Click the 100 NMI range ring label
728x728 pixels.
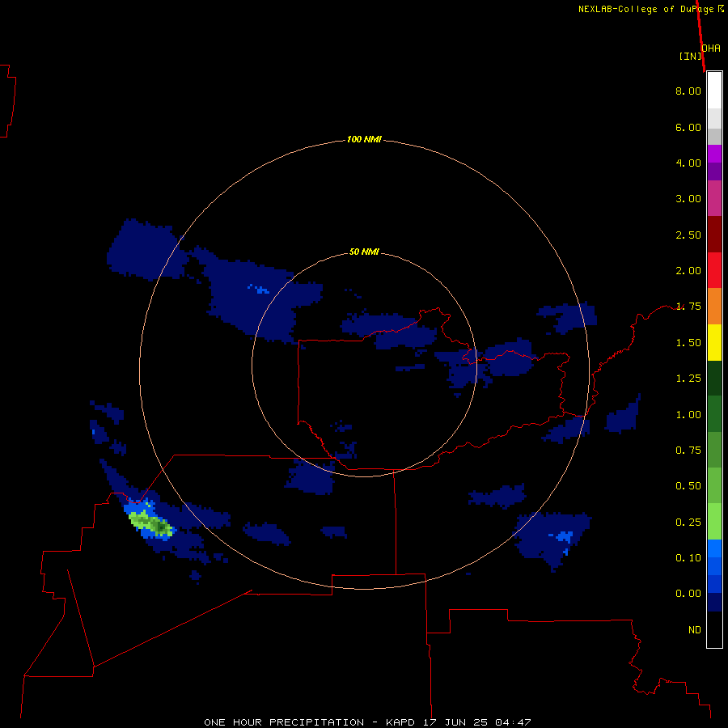[x=364, y=139]
